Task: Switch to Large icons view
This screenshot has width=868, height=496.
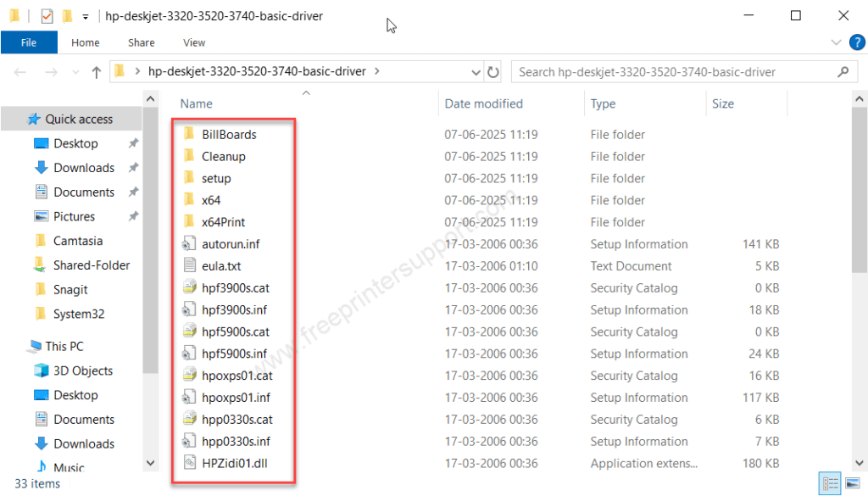Action: click(x=853, y=483)
